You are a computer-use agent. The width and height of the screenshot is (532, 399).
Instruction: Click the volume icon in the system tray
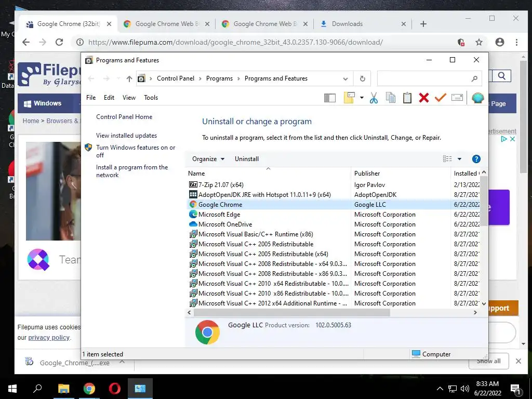(x=465, y=389)
